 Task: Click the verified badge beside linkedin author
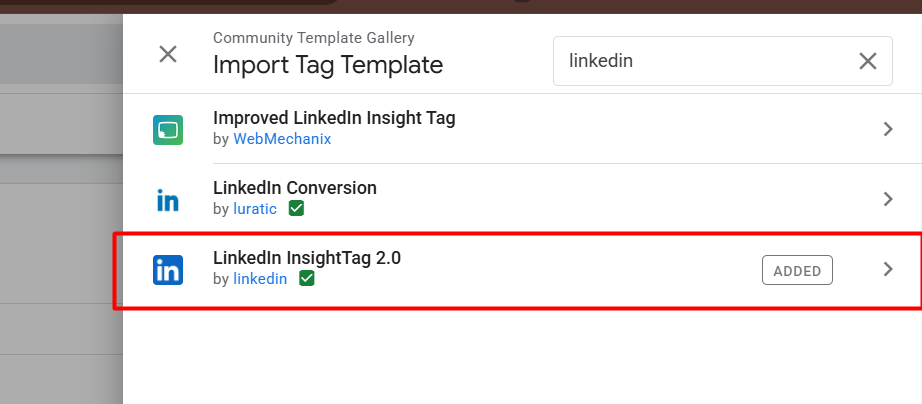[307, 279]
